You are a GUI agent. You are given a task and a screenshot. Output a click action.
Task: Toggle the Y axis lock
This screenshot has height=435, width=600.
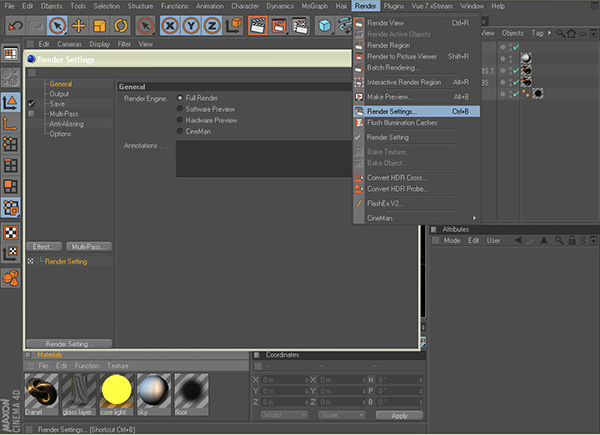[191, 26]
